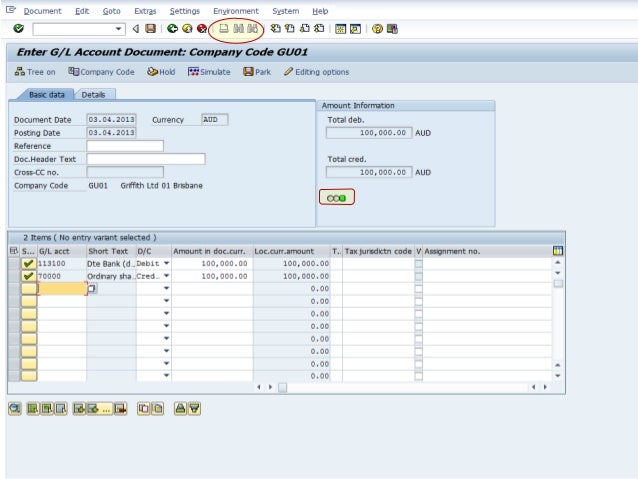
Task: Click the yellow Exit icon
Action: (187, 28)
